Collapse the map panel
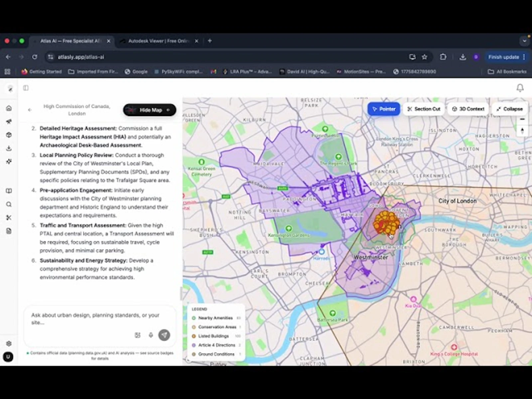Screen dimensions: 532x399 (510, 109)
